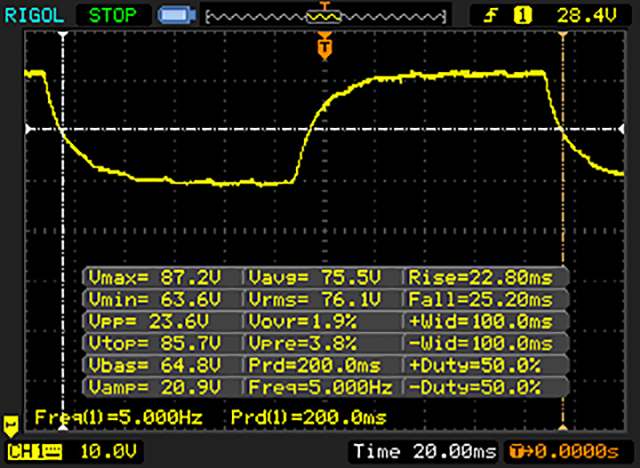The image size is (640, 468).
Task: Click the Fall=25.20ms measurement
Action: coord(480,299)
